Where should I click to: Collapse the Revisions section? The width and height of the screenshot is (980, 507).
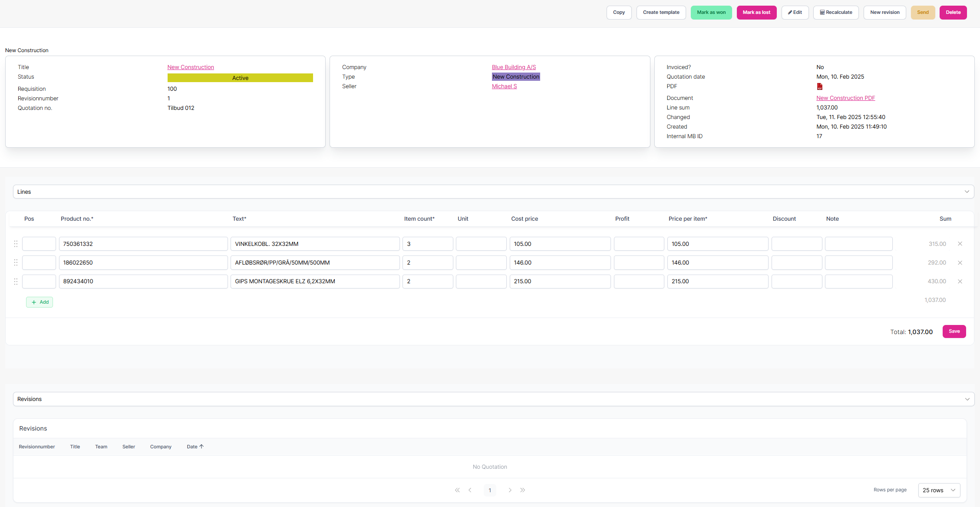(967, 399)
